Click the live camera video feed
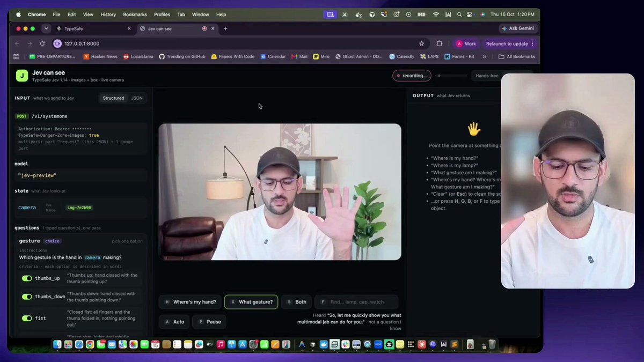 tap(280, 192)
